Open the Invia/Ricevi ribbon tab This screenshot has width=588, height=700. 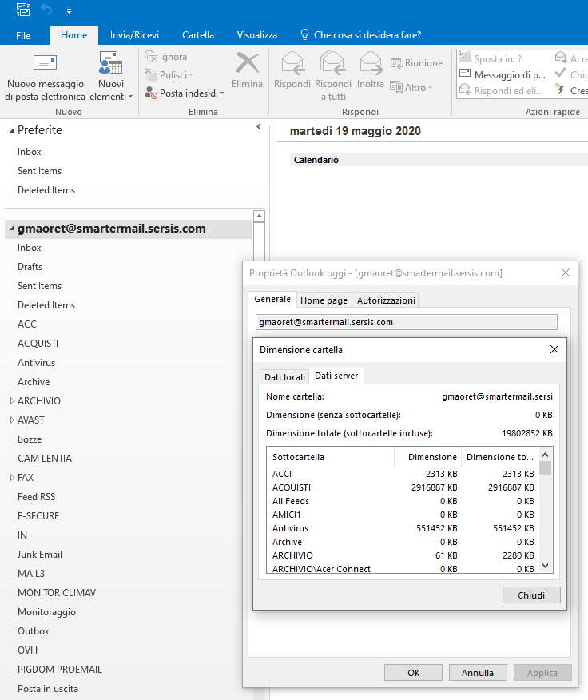134,35
